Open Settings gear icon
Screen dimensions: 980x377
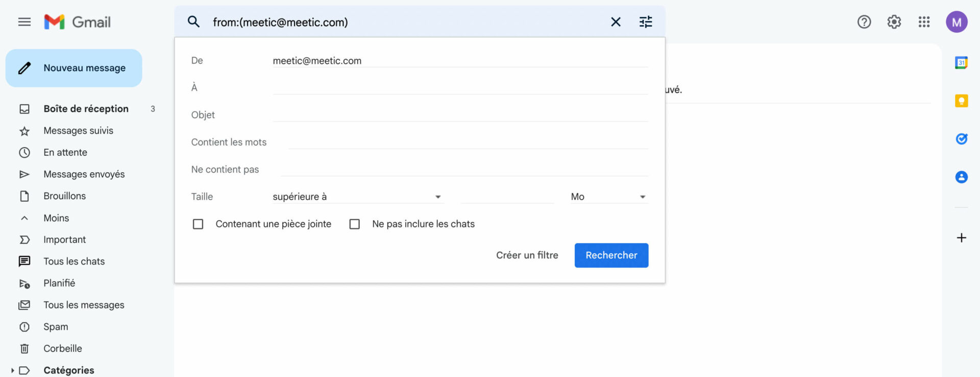(x=894, y=22)
